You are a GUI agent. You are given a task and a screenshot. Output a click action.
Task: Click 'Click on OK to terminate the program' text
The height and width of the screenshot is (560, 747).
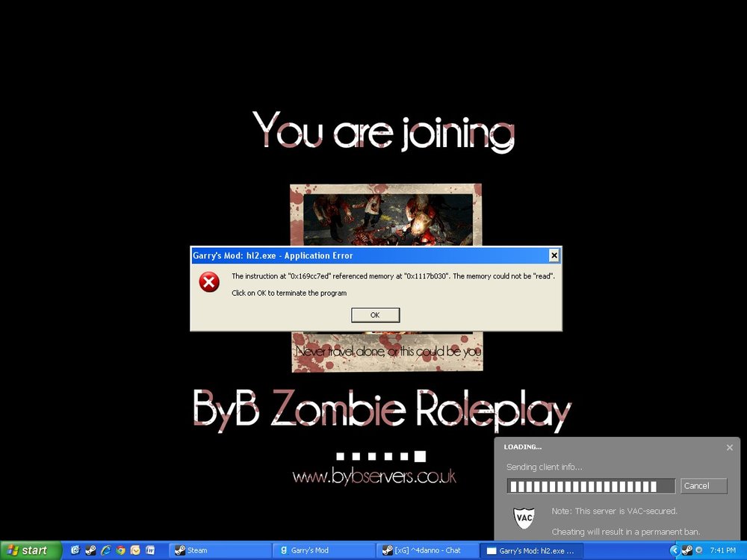click(289, 293)
